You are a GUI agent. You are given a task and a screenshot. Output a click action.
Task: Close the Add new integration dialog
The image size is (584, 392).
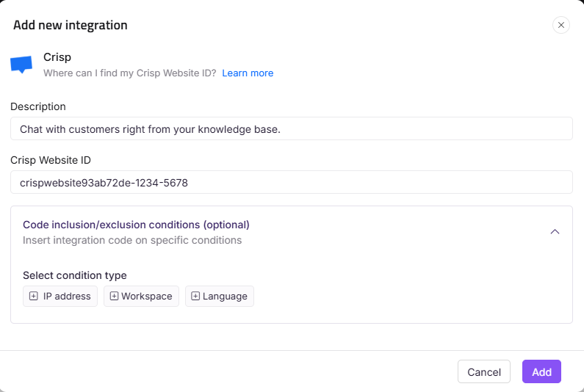tap(561, 25)
